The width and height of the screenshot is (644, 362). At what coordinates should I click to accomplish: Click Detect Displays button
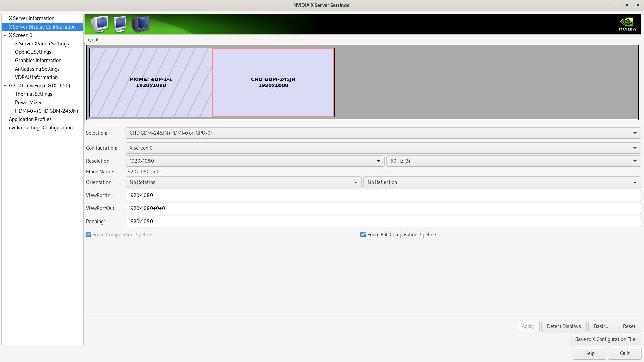coord(563,326)
